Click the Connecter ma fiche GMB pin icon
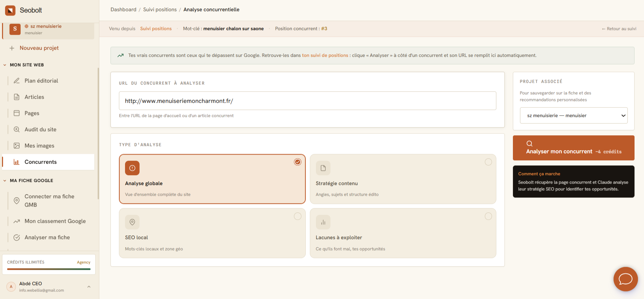The height and width of the screenshot is (299, 644). tap(17, 201)
